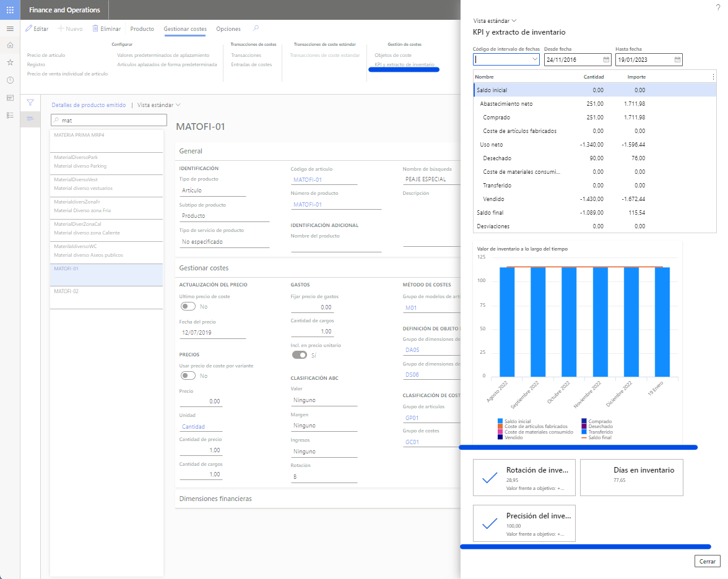Open the app launcher waffle icon

[10, 10]
